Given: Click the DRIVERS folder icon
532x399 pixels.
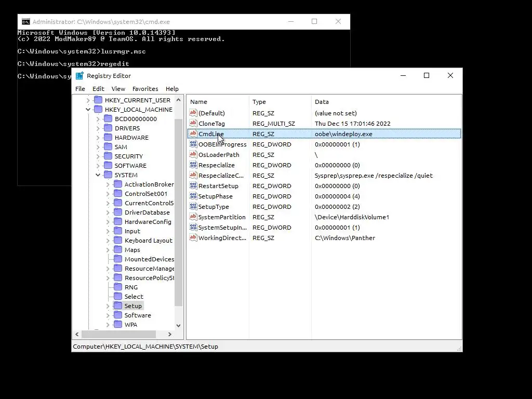Looking at the screenshot, I should coord(108,128).
